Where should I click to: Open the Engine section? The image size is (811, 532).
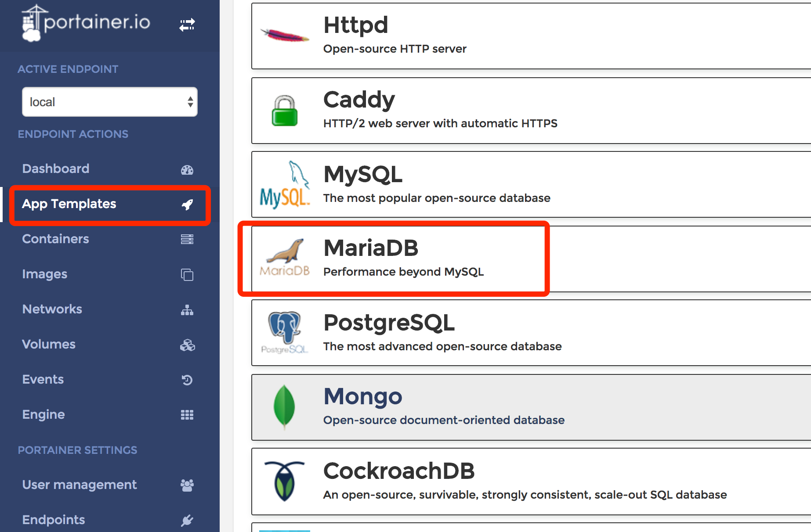[x=43, y=414]
